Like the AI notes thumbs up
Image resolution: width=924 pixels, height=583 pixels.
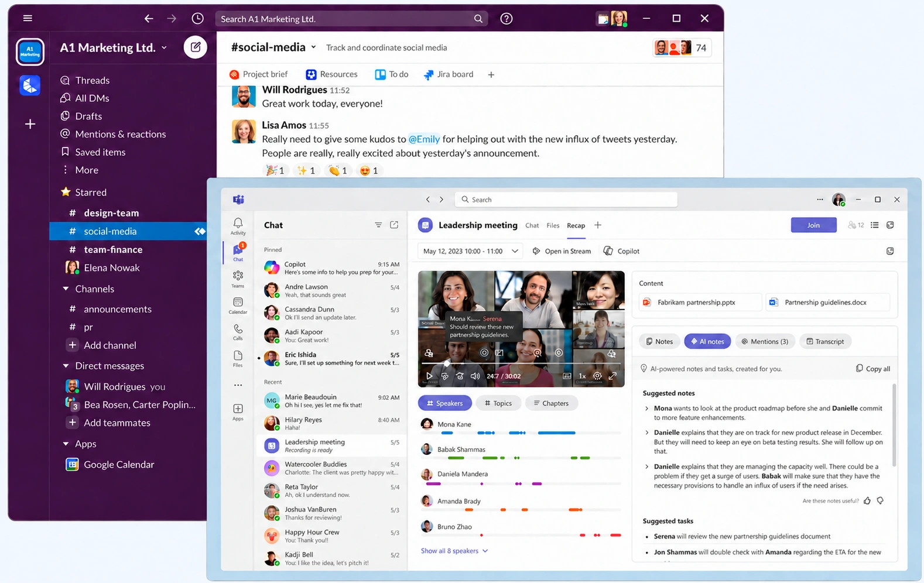pos(867,500)
